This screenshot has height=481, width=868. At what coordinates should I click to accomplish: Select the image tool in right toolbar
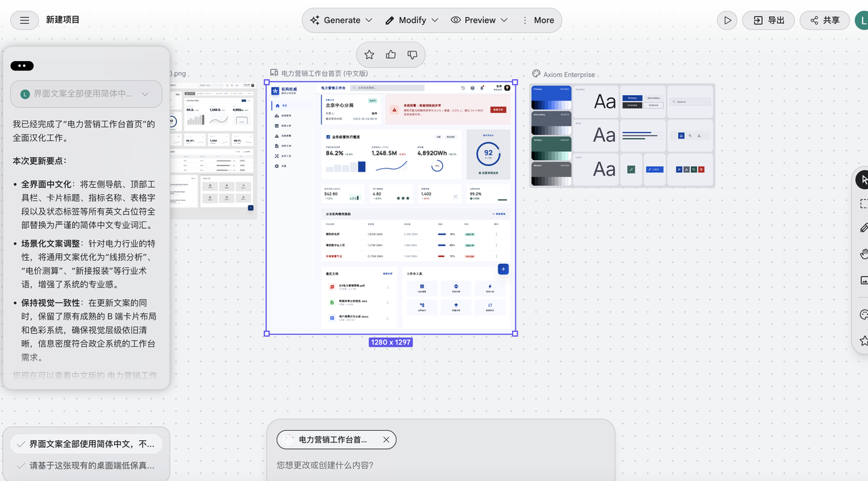(x=863, y=280)
